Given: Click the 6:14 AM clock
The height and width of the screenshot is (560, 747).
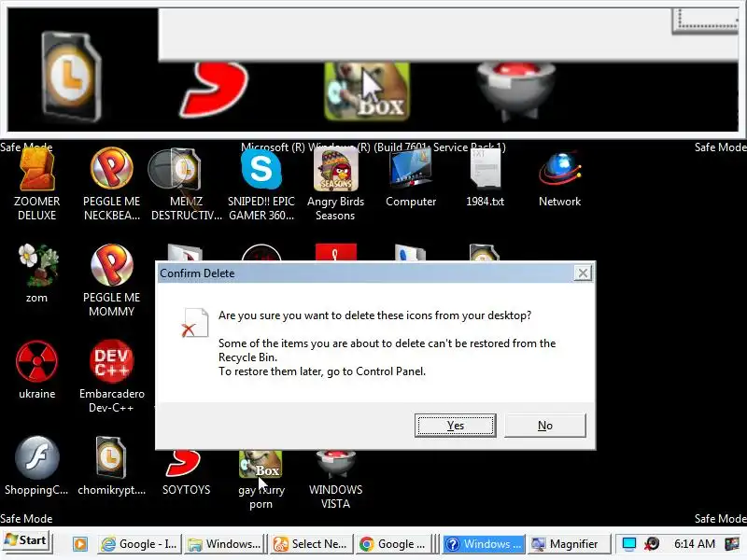Looking at the screenshot, I should pyautogui.click(x=694, y=544).
